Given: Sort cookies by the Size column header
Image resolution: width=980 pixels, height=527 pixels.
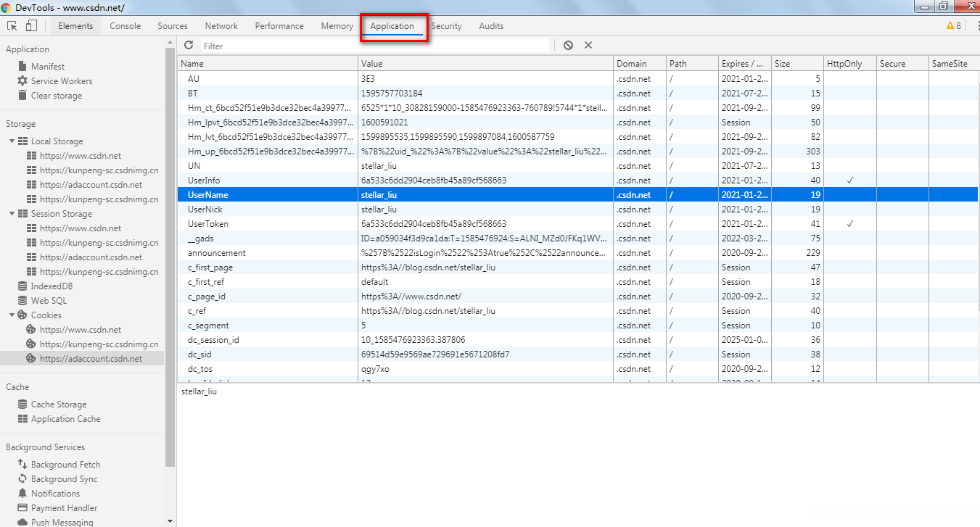Looking at the screenshot, I should pos(796,64).
